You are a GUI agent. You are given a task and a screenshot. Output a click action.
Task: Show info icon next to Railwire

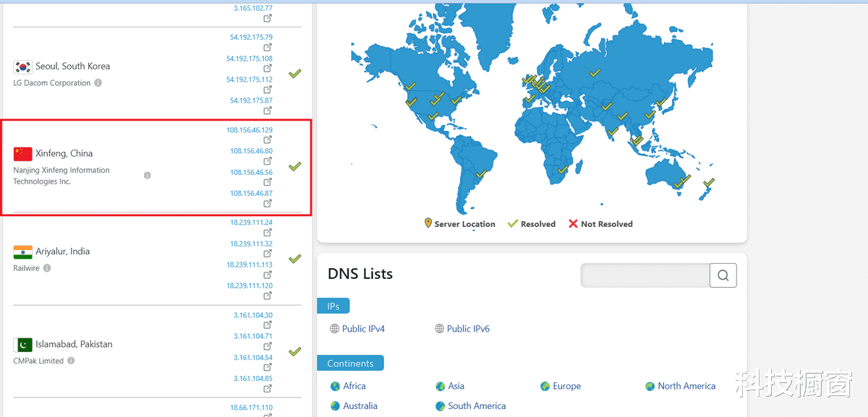(x=47, y=268)
